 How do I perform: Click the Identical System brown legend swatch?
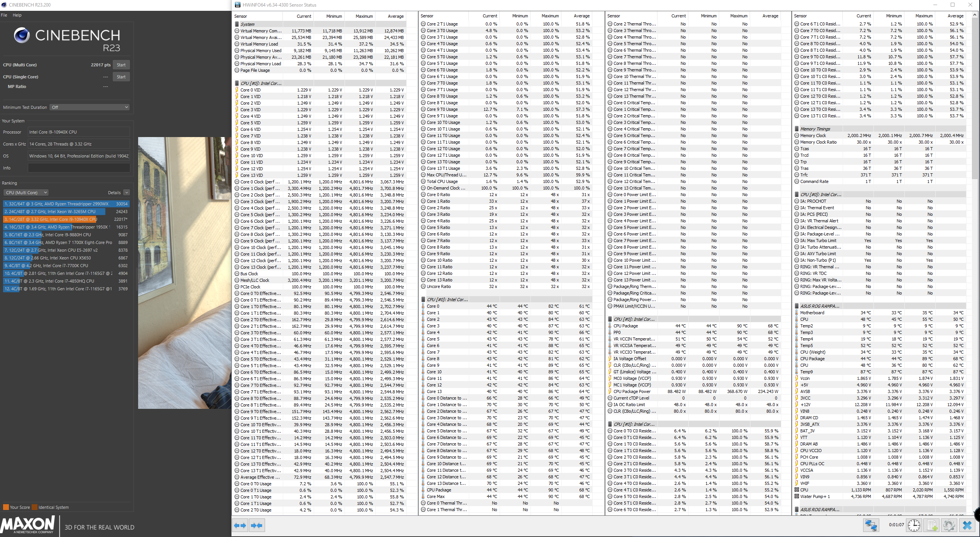point(35,507)
